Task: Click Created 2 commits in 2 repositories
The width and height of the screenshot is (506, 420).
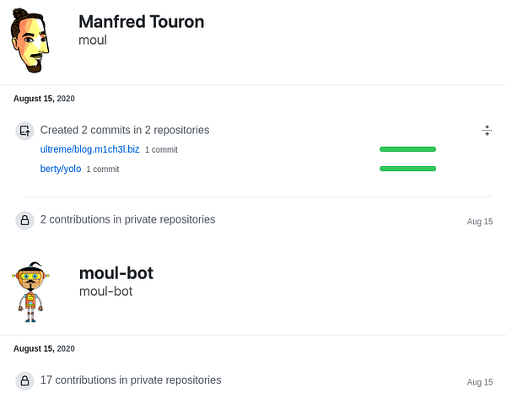Action: coord(125,130)
